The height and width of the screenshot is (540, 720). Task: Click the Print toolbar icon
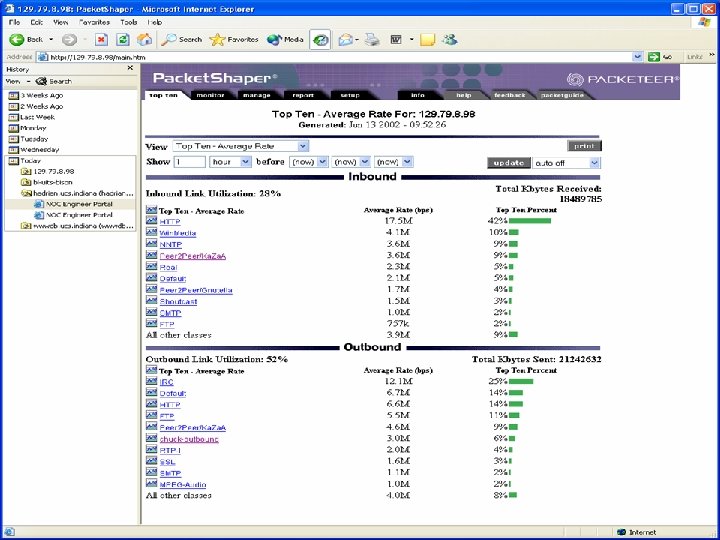point(372,39)
